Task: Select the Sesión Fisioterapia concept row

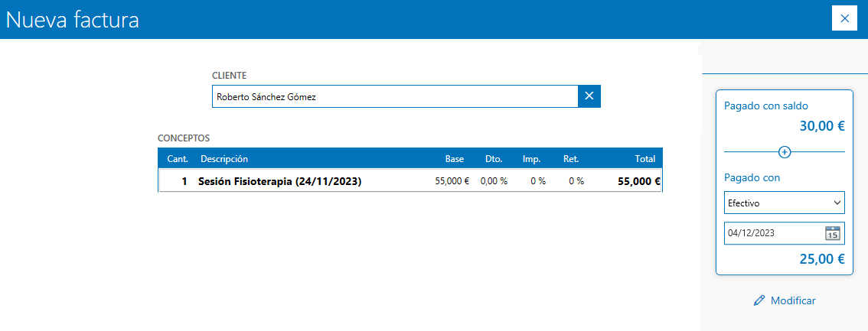Action: 279,182
